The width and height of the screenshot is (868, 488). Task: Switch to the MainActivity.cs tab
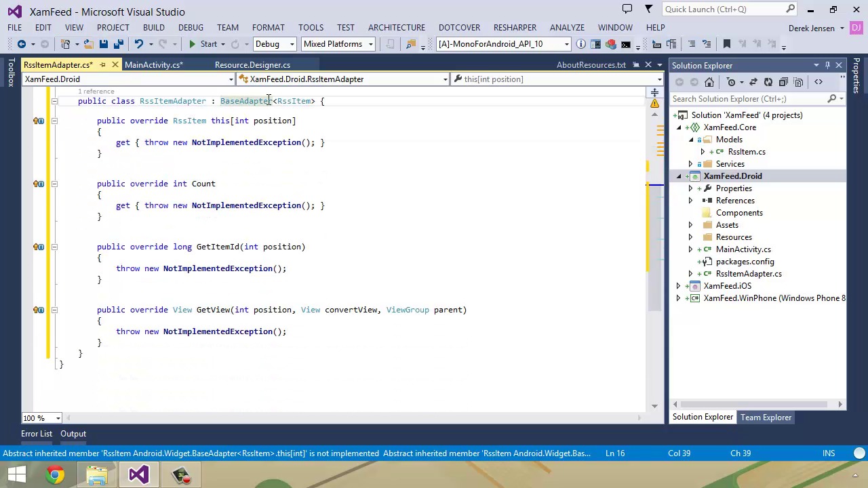[154, 65]
